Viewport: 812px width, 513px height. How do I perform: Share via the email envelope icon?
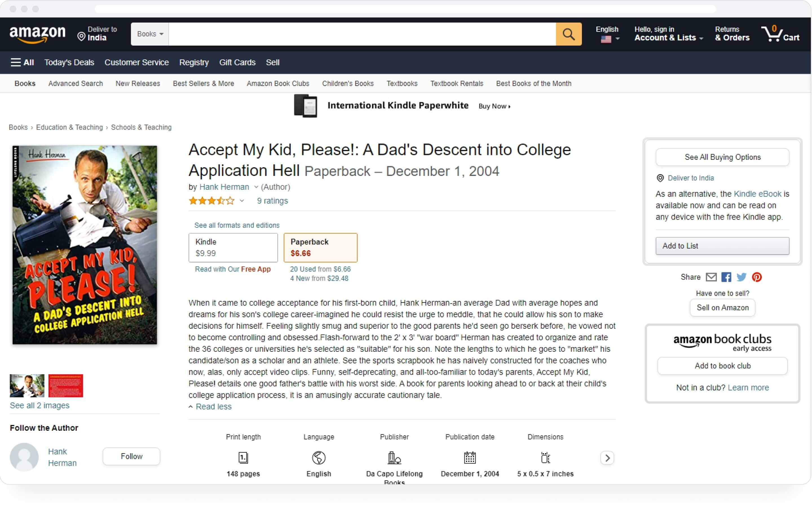click(x=711, y=277)
